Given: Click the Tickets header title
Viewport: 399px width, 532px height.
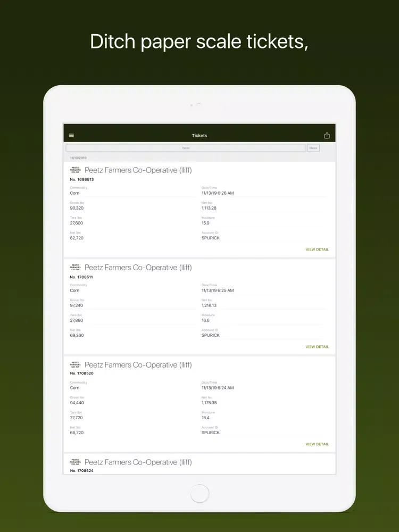Looking at the screenshot, I should [199, 135].
